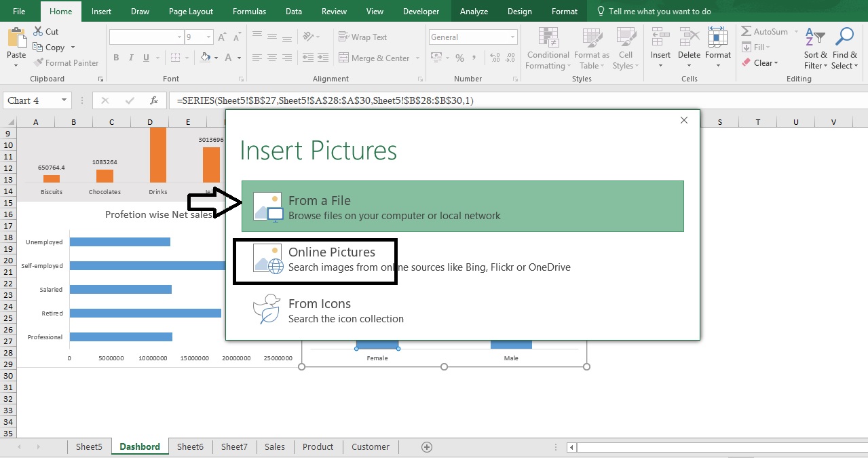
Task: Open the File menu tab
Action: point(19,11)
